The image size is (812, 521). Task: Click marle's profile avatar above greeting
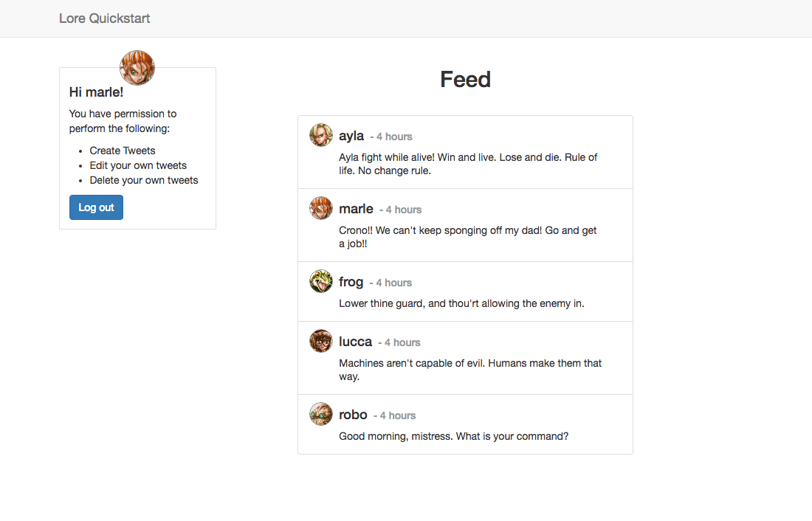click(x=137, y=68)
